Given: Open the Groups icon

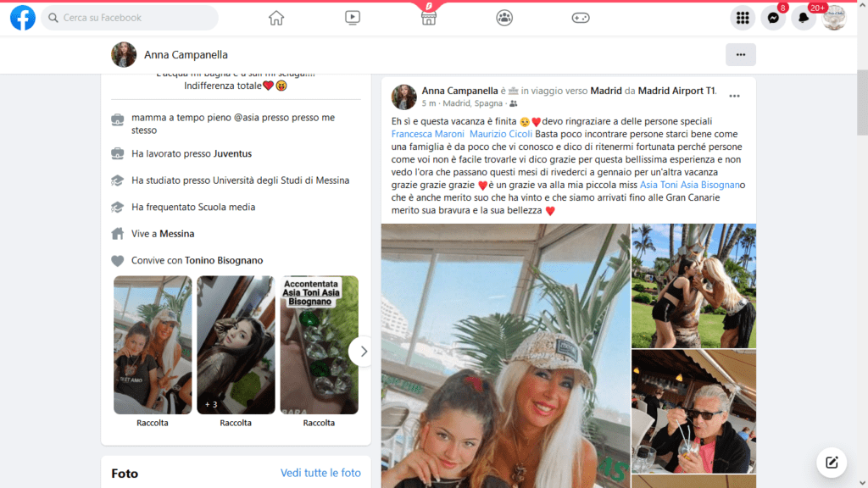Looking at the screenshot, I should pos(504,18).
